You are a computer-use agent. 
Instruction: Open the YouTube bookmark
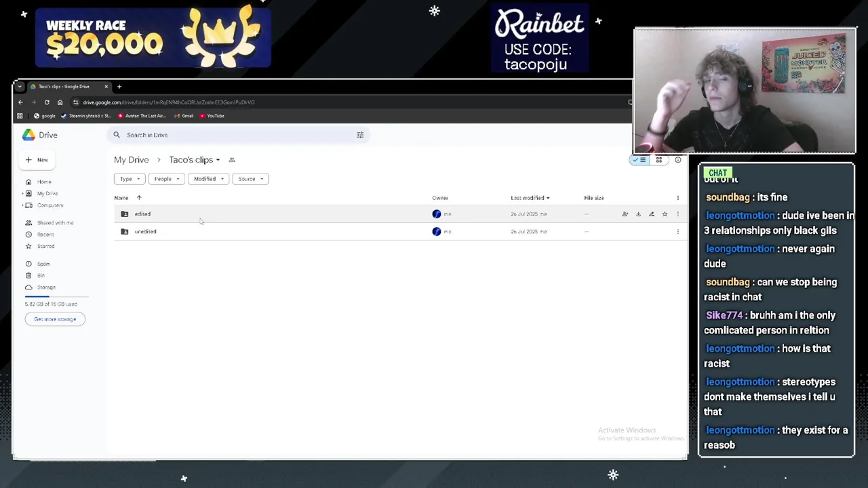point(212,116)
